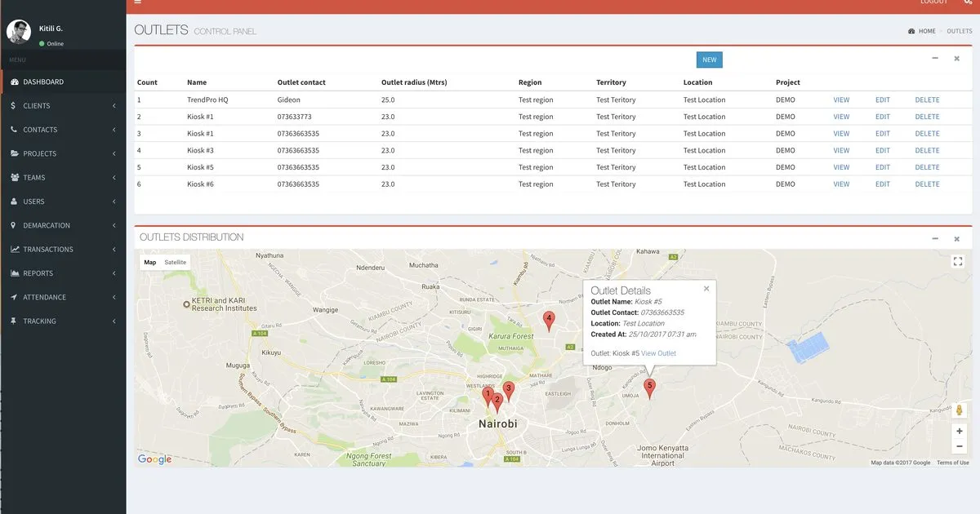Edit the Kiosk #5 outlet row
Viewport: 980px width, 514px height.
coord(883,167)
